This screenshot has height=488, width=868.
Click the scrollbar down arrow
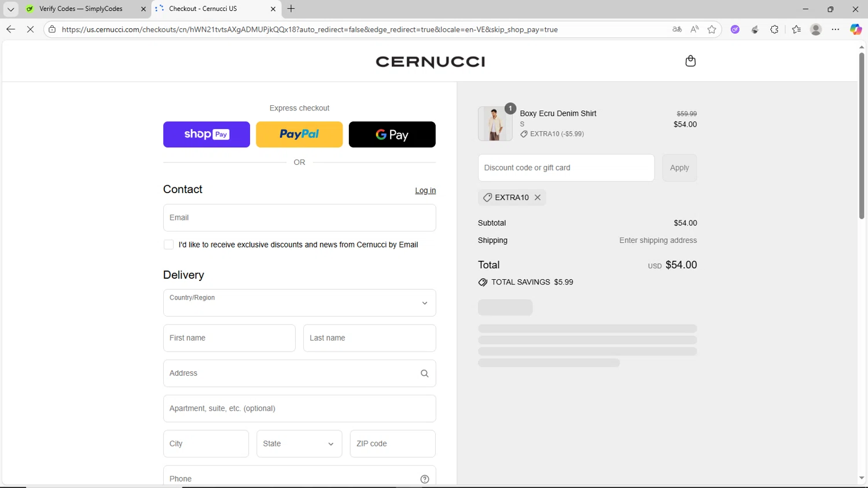862,478
